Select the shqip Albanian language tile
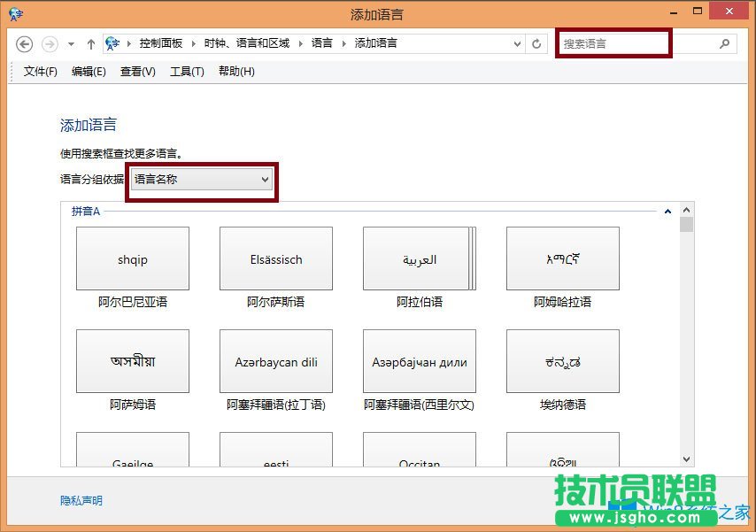The image size is (756, 532). 132,258
